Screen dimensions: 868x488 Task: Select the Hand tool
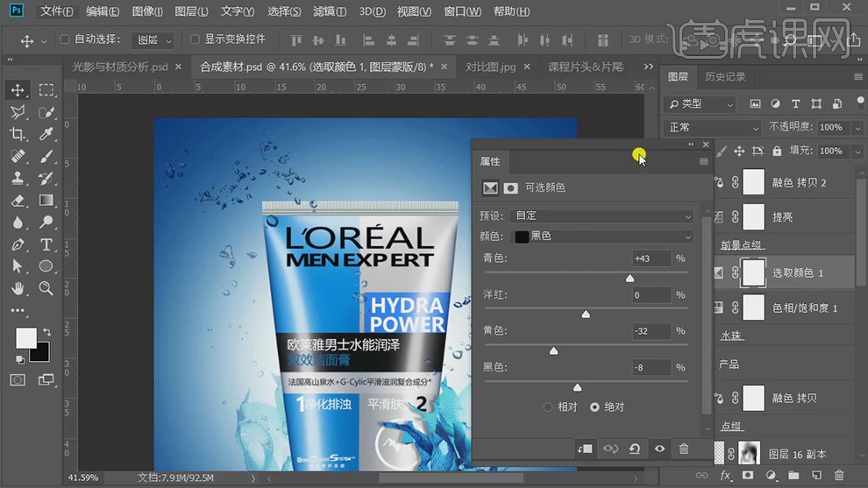click(x=18, y=288)
